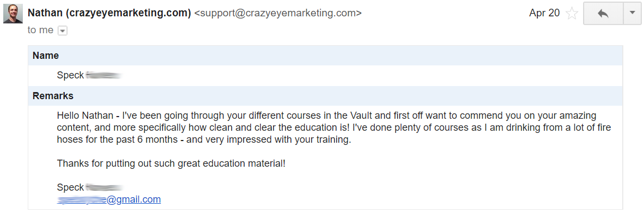This screenshot has height=213, width=644.
Task: Click the Remarks header row
Action: click(x=325, y=96)
